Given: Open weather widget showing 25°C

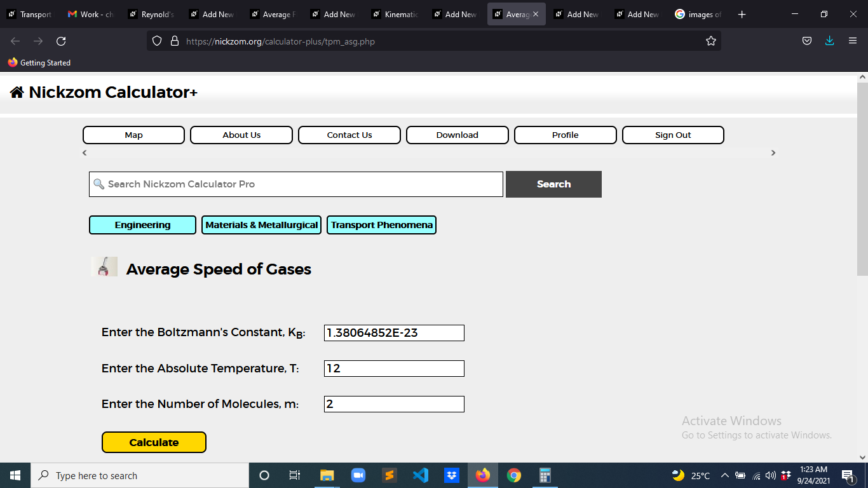Looking at the screenshot, I should (691, 475).
